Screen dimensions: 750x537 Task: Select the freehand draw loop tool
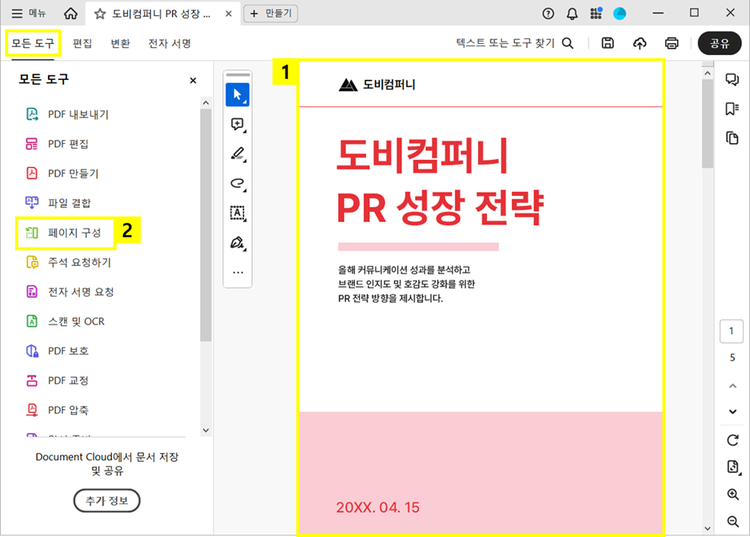pyautogui.click(x=237, y=183)
